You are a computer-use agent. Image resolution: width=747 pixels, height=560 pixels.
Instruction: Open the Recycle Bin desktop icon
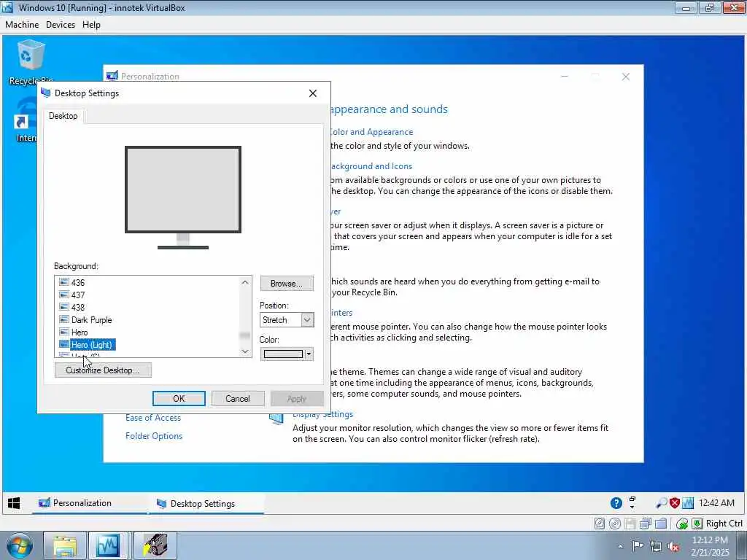[x=31, y=63]
